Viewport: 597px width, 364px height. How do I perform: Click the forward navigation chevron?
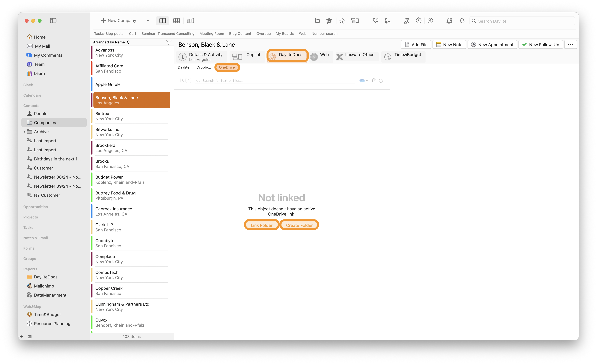click(x=189, y=80)
